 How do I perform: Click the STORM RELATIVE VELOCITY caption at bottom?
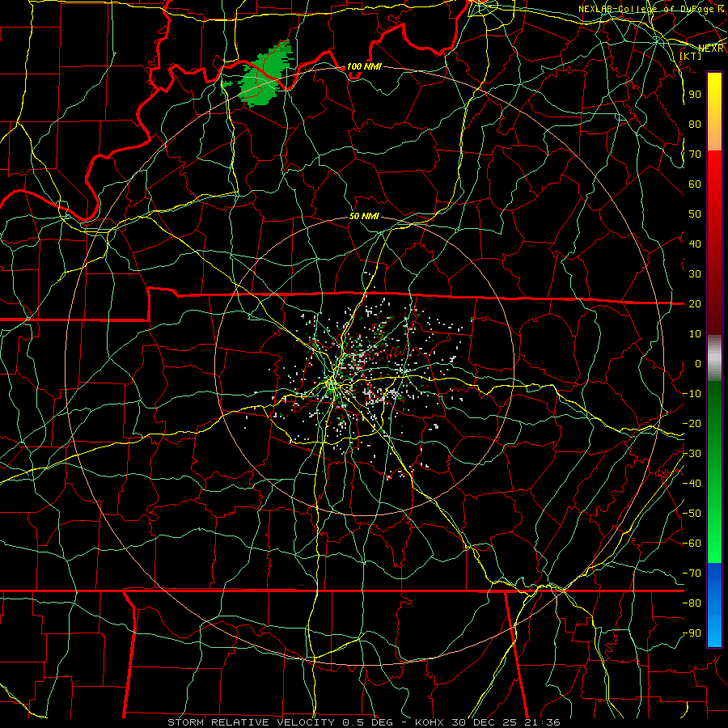363,722
